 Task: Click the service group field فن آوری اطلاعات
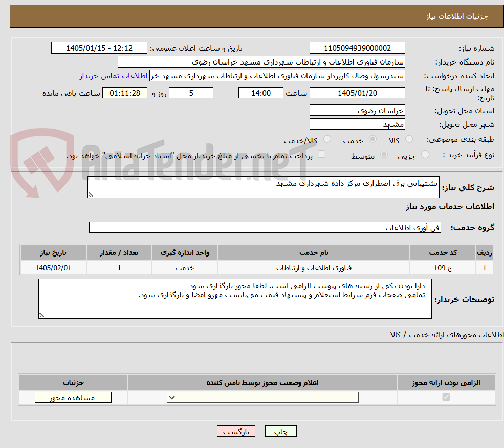[x=265, y=227]
